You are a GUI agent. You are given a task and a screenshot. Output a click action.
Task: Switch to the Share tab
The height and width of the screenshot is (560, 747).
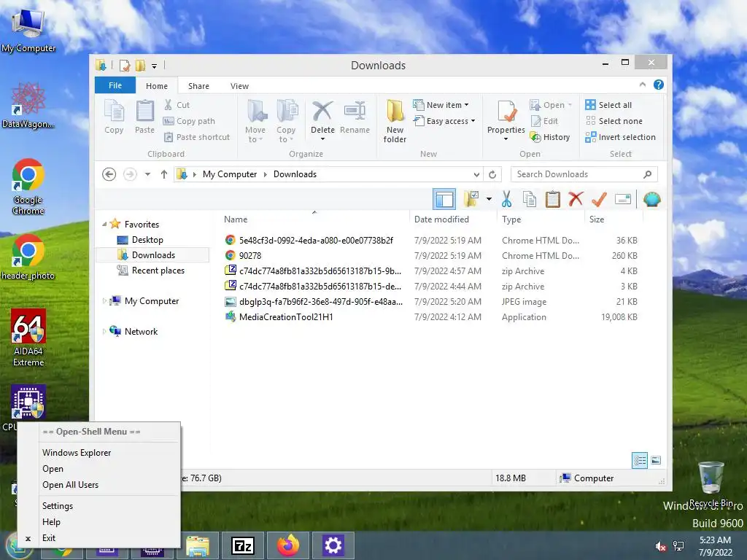pos(198,86)
